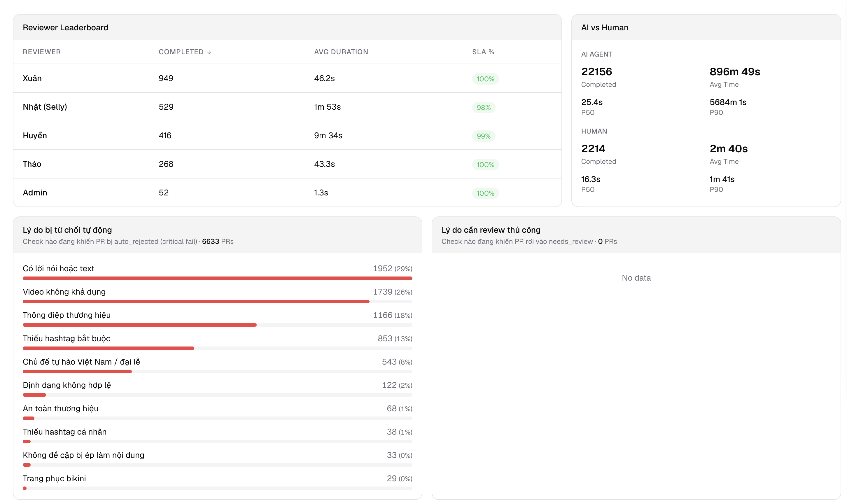847x504 pixels.
Task: Open the Admin reviewer row
Action: [287, 192]
